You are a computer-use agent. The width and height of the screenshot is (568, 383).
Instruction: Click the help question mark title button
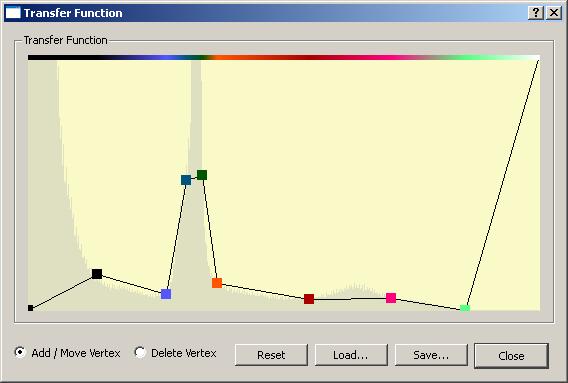[x=536, y=13]
